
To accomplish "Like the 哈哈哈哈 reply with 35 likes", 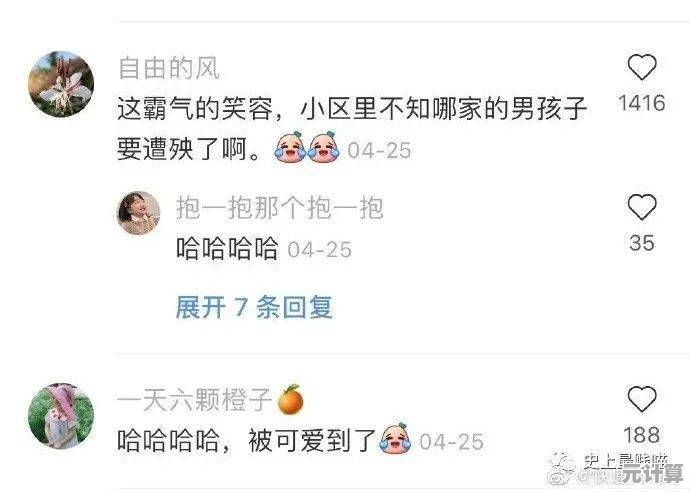I will tap(642, 207).
